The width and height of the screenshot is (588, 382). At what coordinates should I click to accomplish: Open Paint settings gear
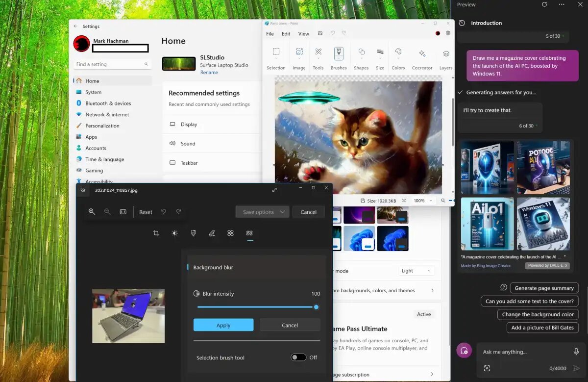[448, 33]
